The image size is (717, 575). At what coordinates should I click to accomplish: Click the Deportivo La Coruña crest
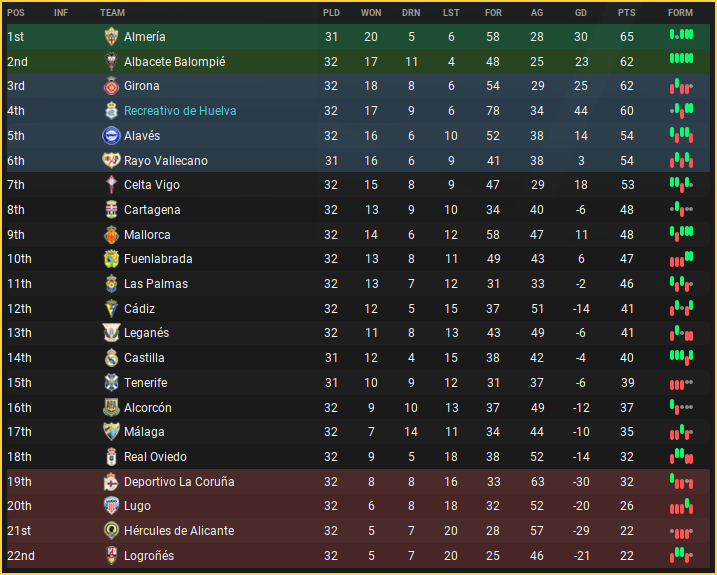coord(111,482)
